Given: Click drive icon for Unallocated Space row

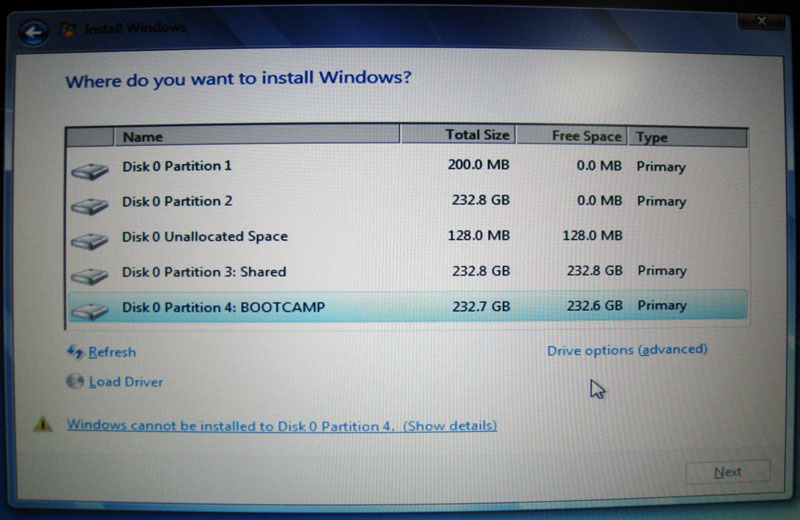Looking at the screenshot, I should click(90, 241).
